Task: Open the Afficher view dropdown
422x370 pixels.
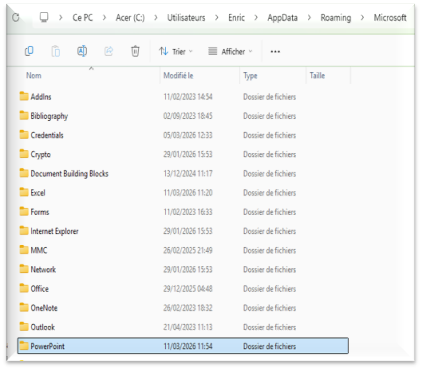Action: [230, 51]
